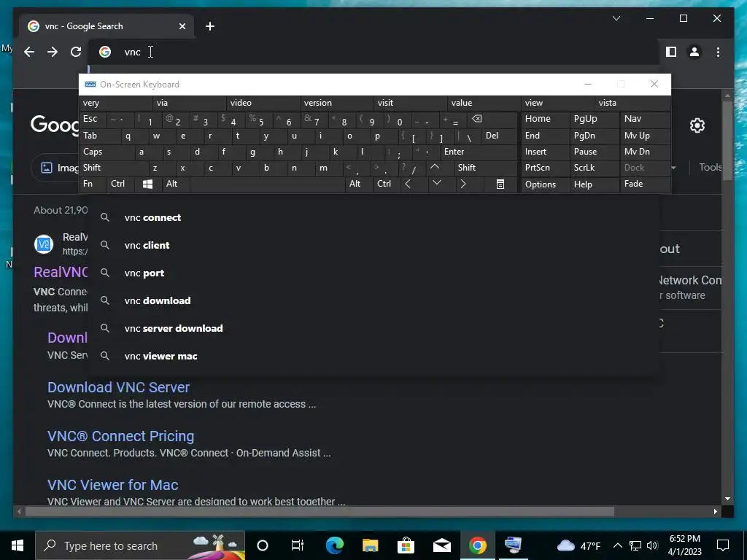Open 'Download VNC Server' result link
Viewport: 747px width, 560px height.
[119, 387]
